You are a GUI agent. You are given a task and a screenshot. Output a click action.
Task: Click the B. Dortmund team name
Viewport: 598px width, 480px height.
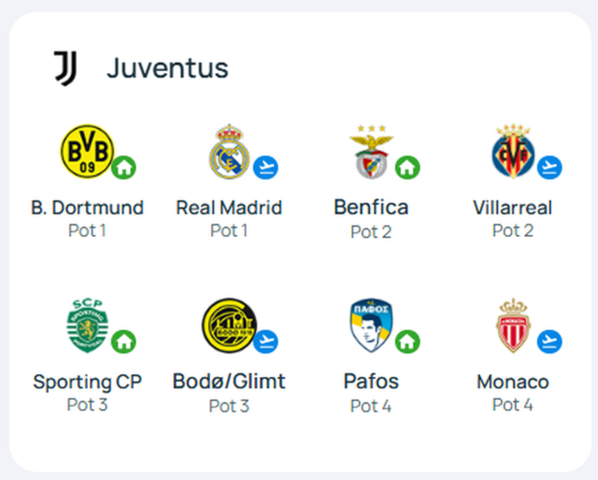(x=87, y=208)
